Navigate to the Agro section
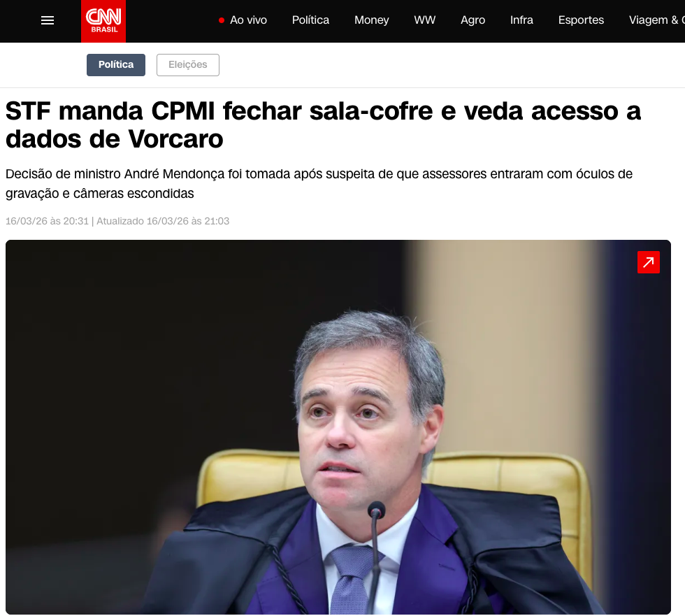The height and width of the screenshot is (616, 685). pyautogui.click(x=473, y=20)
